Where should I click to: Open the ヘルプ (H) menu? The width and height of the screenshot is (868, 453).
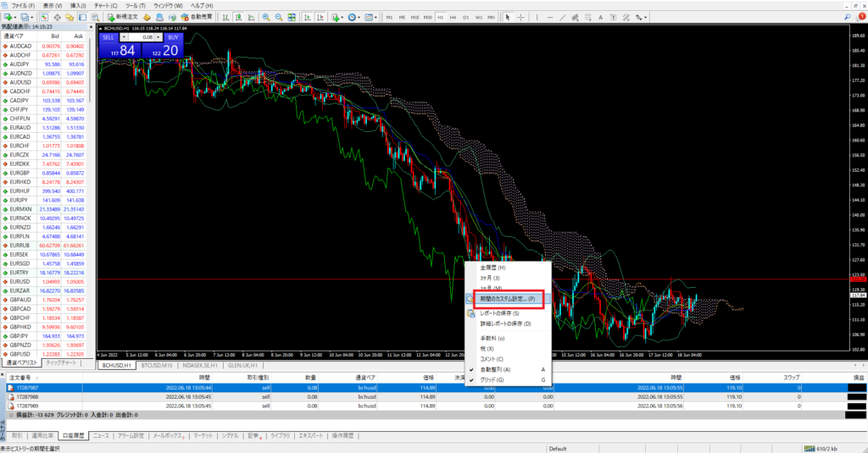(202, 6)
